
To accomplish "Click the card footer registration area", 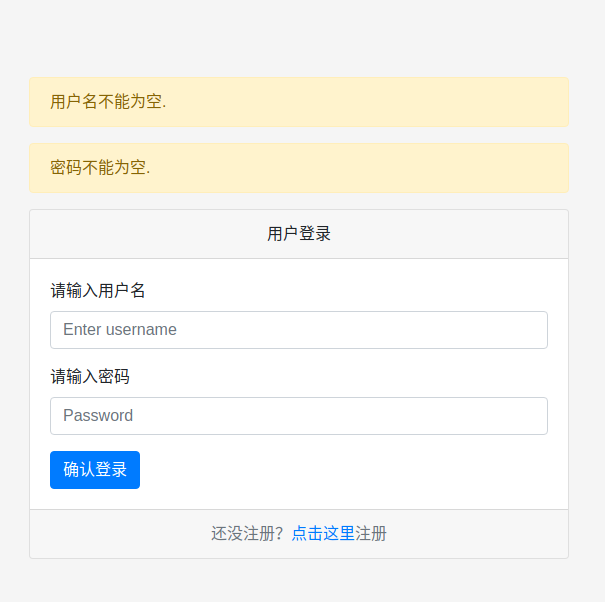I will pyautogui.click(x=299, y=534).
